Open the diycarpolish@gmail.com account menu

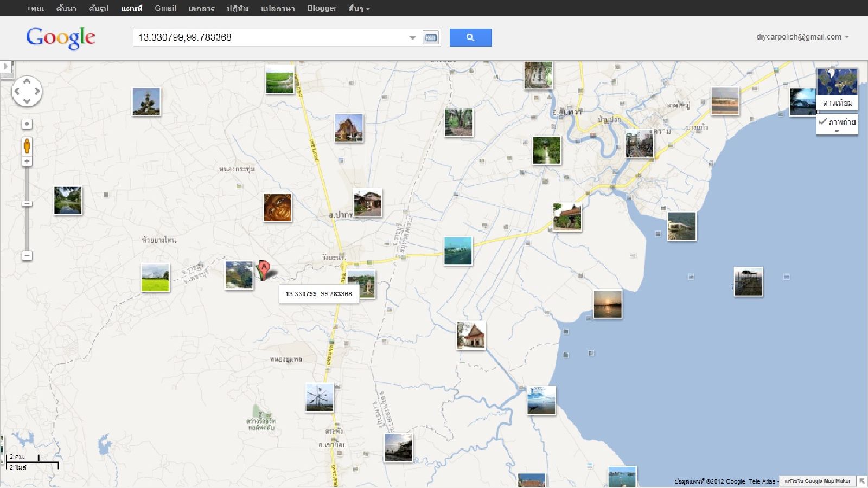tap(802, 37)
